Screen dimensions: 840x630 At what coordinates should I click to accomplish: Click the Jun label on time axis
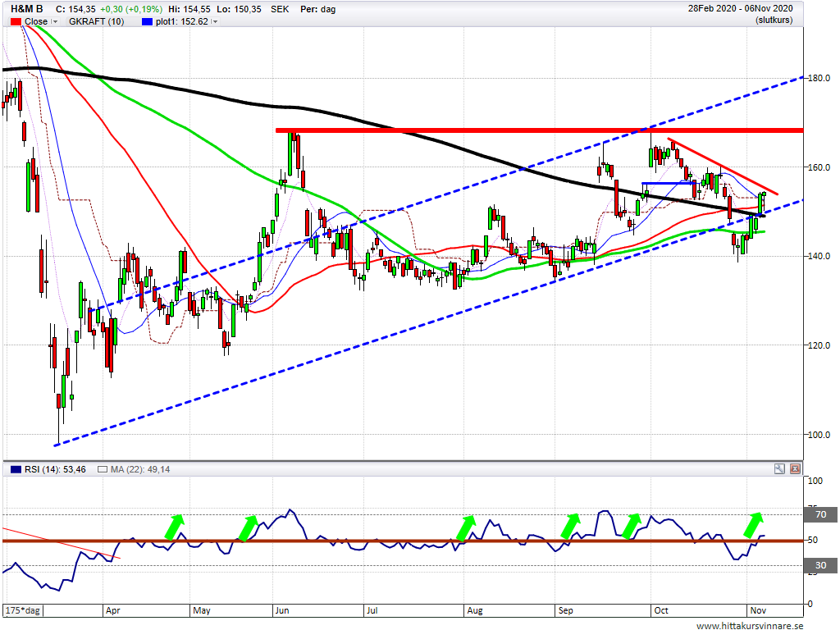pos(282,610)
